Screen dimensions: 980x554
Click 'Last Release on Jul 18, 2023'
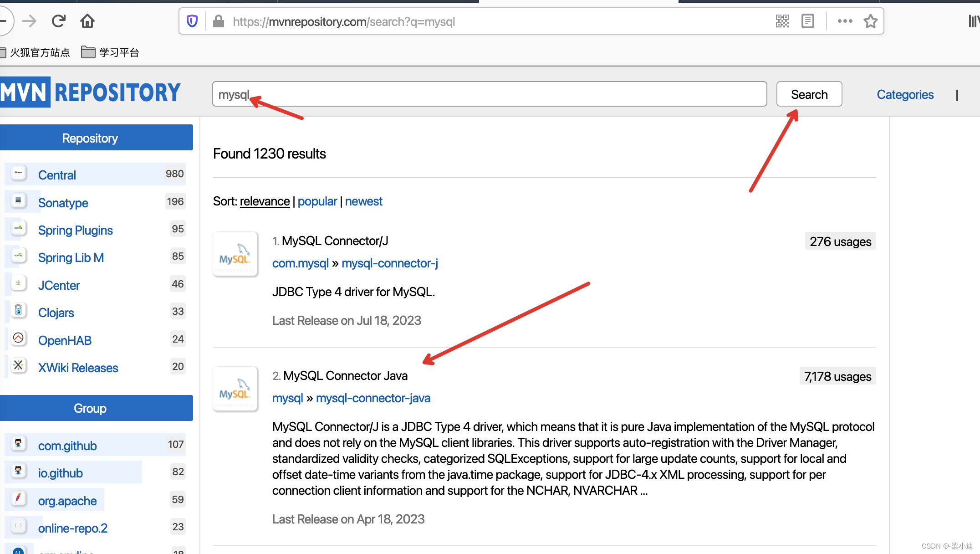[347, 321]
